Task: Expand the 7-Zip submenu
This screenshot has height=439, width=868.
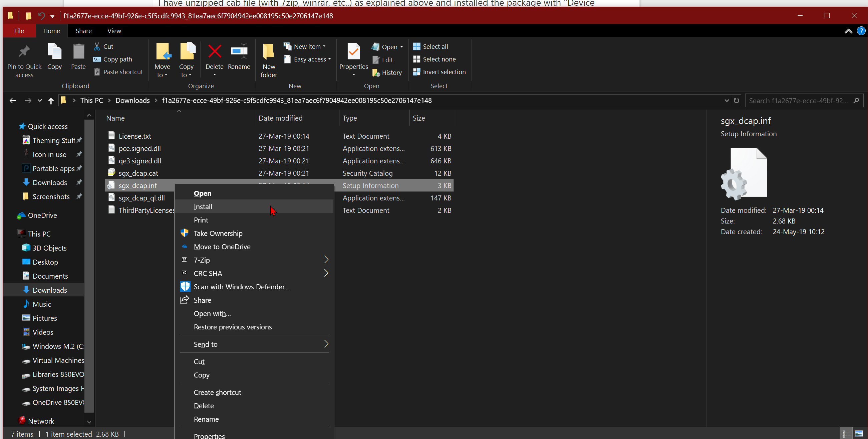Action: coord(254,260)
